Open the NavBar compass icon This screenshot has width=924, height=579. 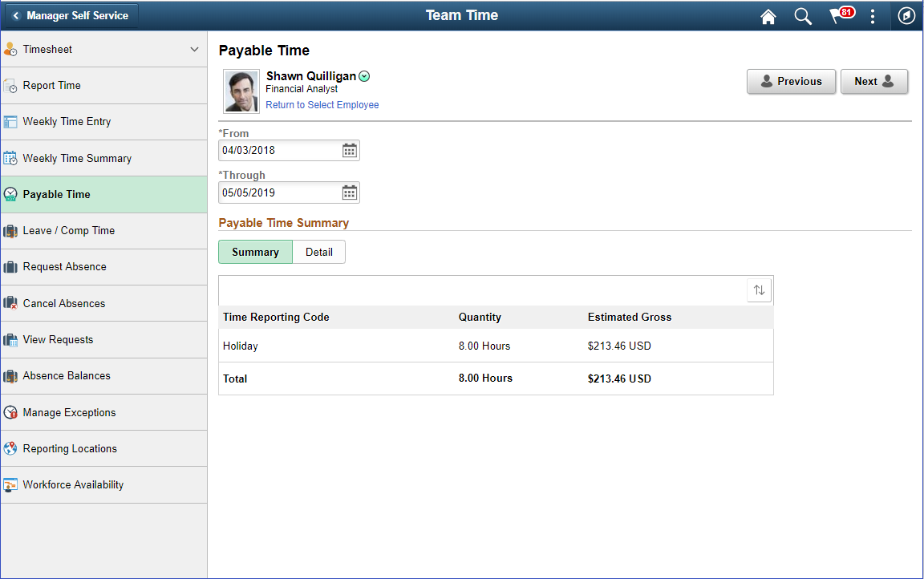point(906,16)
